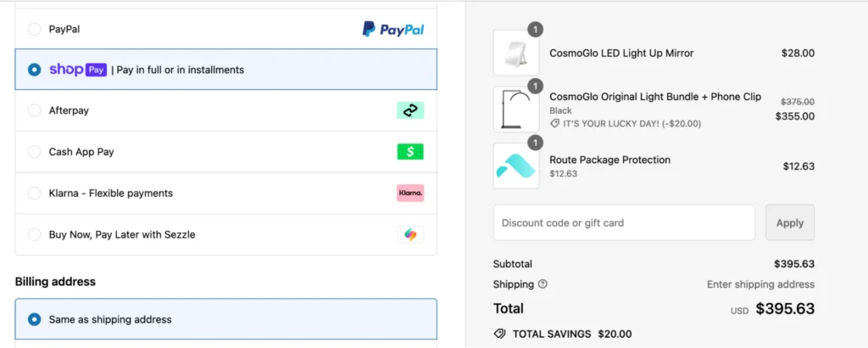Click the pink Klarna badge icon
Image resolution: width=868 pixels, height=348 pixels.
pyautogui.click(x=410, y=194)
